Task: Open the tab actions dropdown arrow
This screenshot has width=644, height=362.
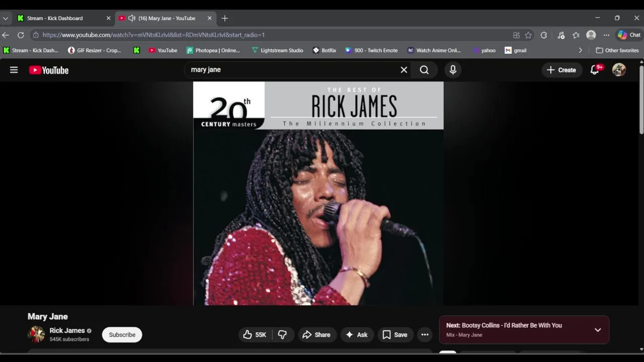Action: 6,18
